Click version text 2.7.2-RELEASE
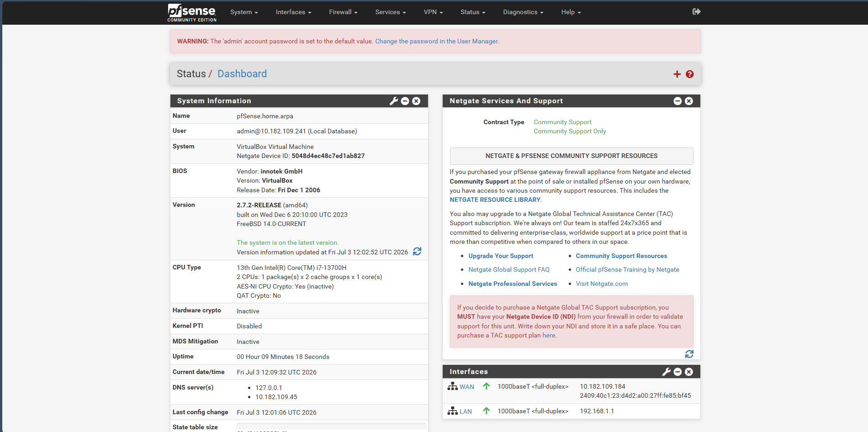This screenshot has height=432, width=868. coord(259,205)
